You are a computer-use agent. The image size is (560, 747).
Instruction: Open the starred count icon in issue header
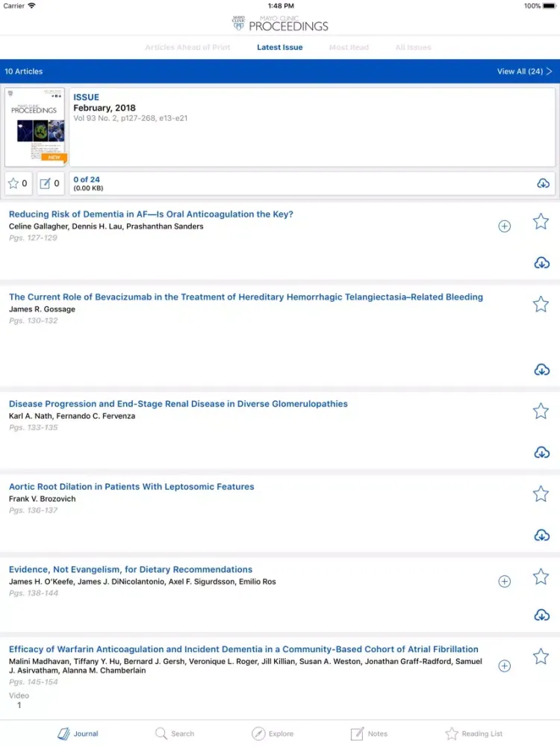click(x=18, y=184)
